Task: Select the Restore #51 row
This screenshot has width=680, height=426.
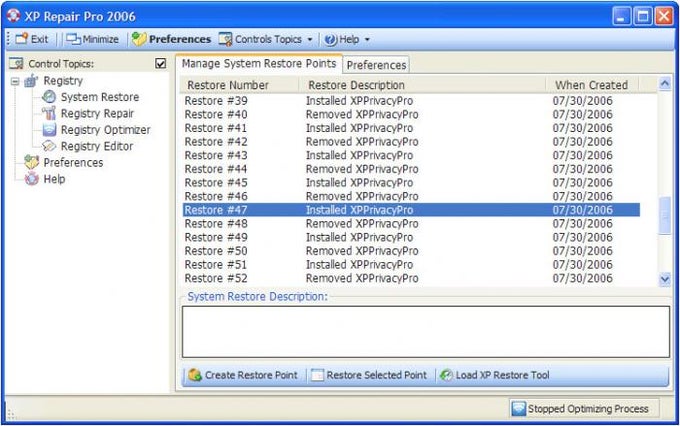Action: (x=411, y=265)
